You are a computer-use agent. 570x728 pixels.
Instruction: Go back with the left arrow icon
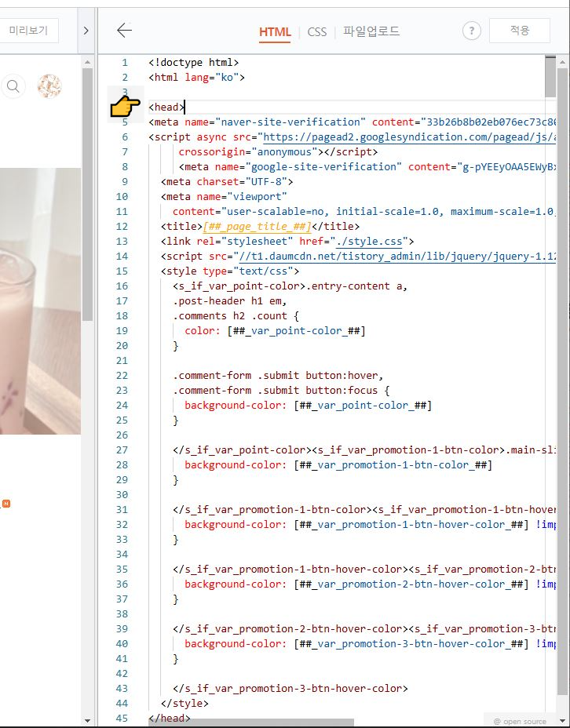125,31
